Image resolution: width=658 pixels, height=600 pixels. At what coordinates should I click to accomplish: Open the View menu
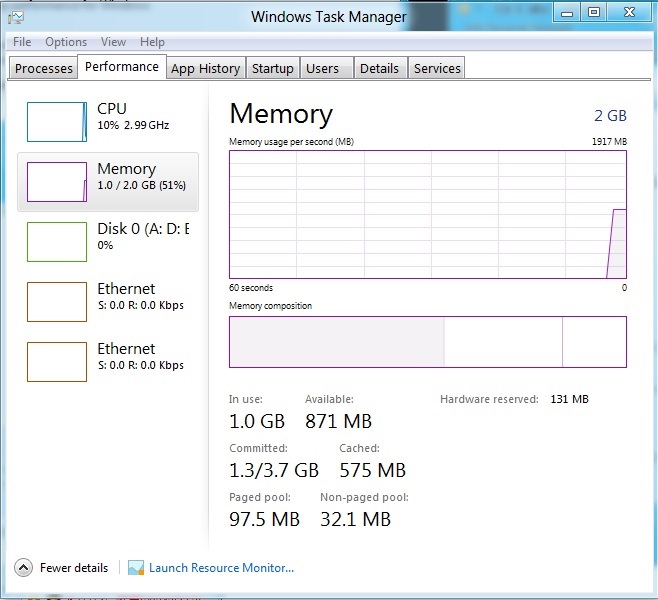click(113, 42)
